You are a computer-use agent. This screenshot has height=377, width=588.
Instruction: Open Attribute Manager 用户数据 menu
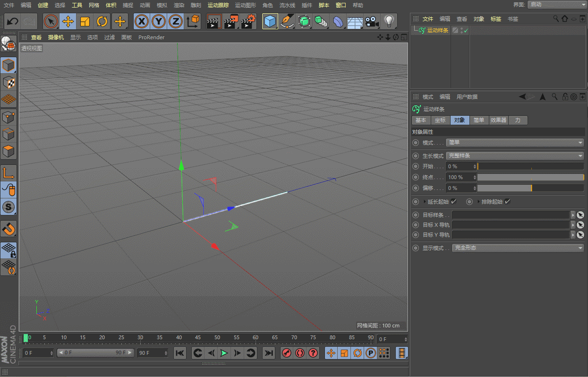pyautogui.click(x=467, y=97)
